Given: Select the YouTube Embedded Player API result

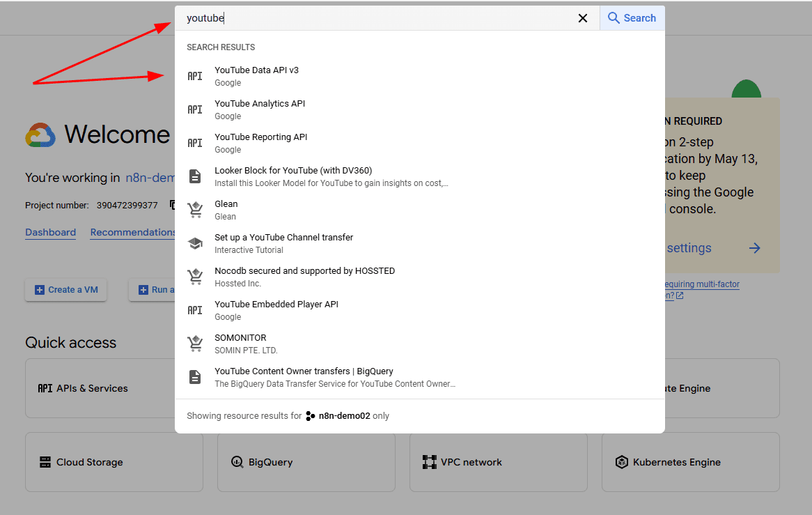Looking at the screenshot, I should (420, 310).
